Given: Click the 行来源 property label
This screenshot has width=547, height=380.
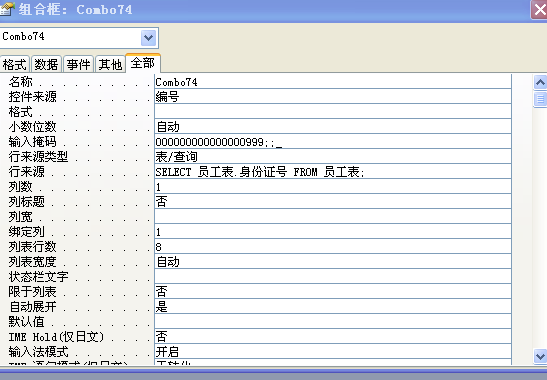Looking at the screenshot, I should (27, 172).
